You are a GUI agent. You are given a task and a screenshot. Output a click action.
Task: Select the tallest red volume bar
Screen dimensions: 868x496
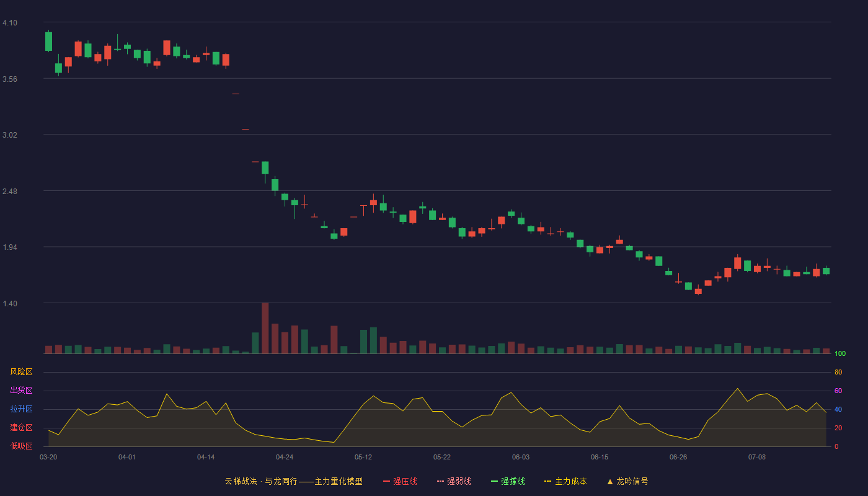(x=265, y=328)
